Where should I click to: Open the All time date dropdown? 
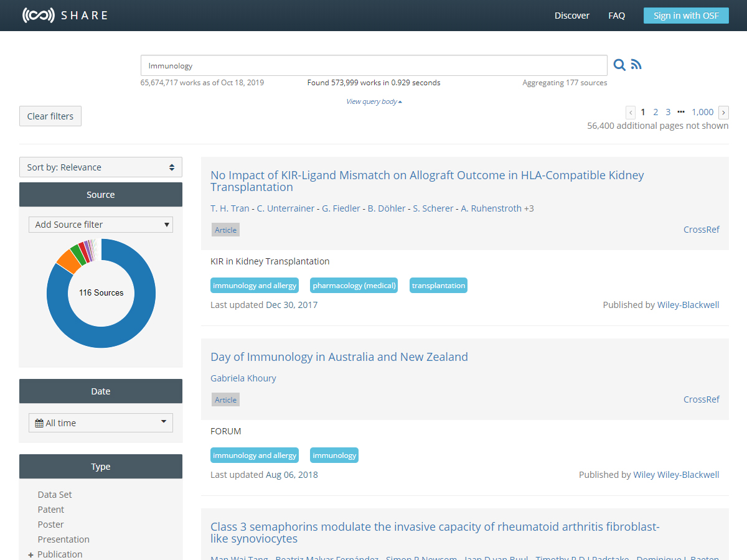click(x=101, y=423)
